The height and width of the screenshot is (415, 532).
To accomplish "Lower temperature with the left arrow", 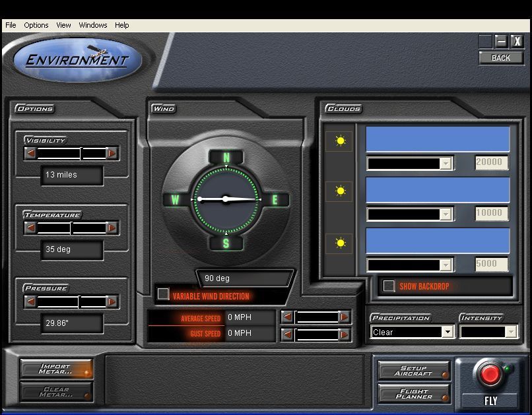I will click(31, 228).
